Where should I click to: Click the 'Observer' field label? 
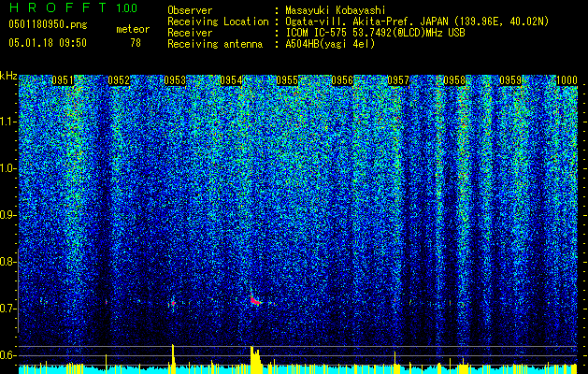190,10
